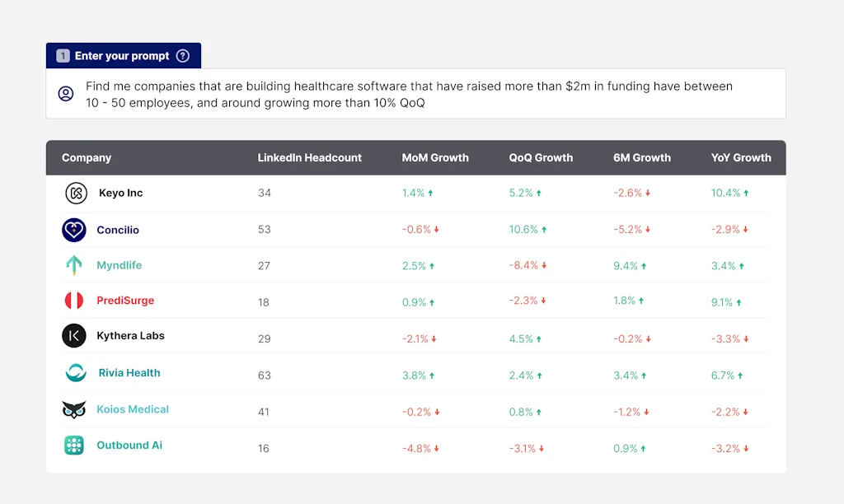Open the PrediSurge company page
The image size is (844, 504).
pos(125,301)
